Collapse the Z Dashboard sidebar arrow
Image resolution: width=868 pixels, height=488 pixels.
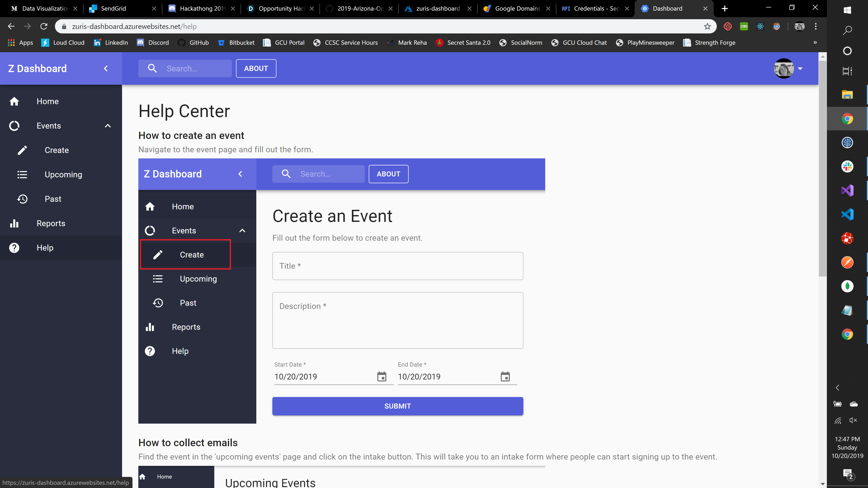tap(106, 69)
